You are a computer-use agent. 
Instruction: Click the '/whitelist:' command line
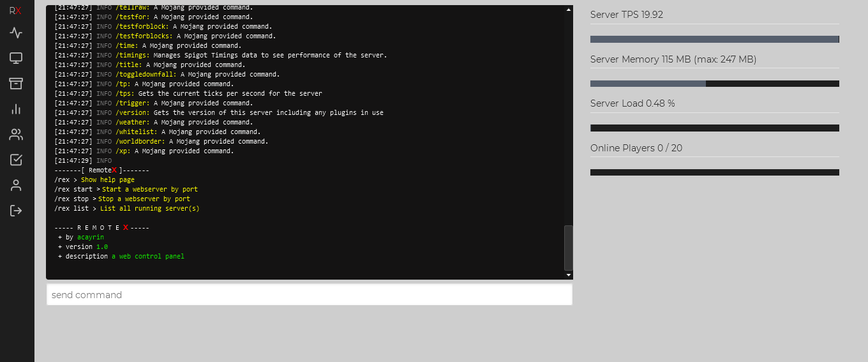point(158,132)
